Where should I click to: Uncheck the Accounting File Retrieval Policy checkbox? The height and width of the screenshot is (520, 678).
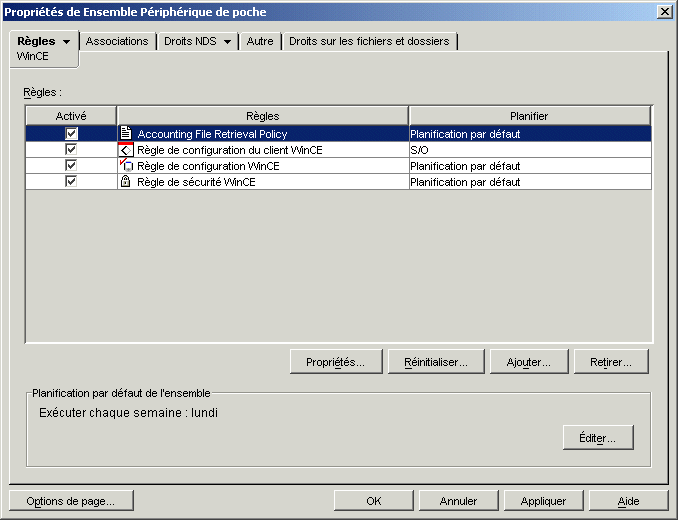[x=71, y=133]
